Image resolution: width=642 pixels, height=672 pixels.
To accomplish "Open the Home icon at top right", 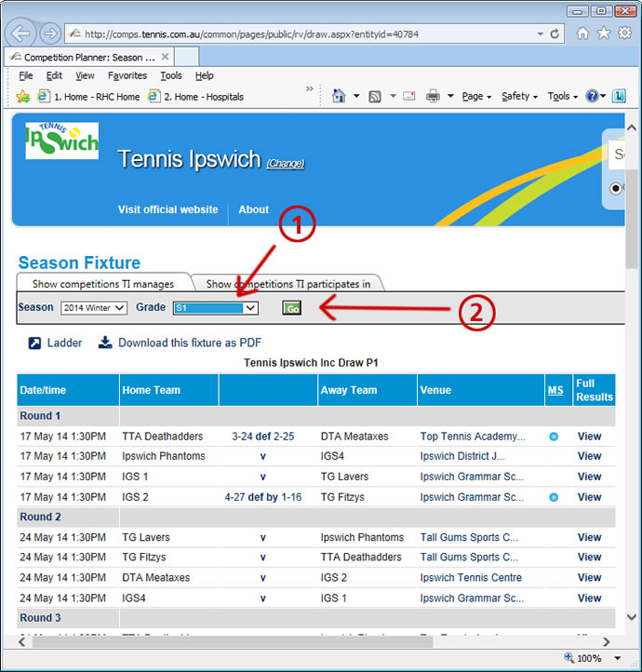I will click(582, 33).
